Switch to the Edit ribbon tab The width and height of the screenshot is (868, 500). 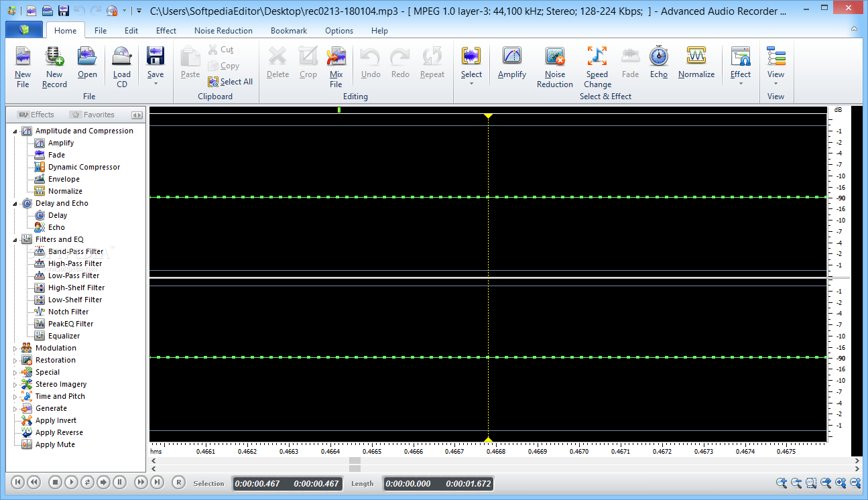tap(131, 31)
